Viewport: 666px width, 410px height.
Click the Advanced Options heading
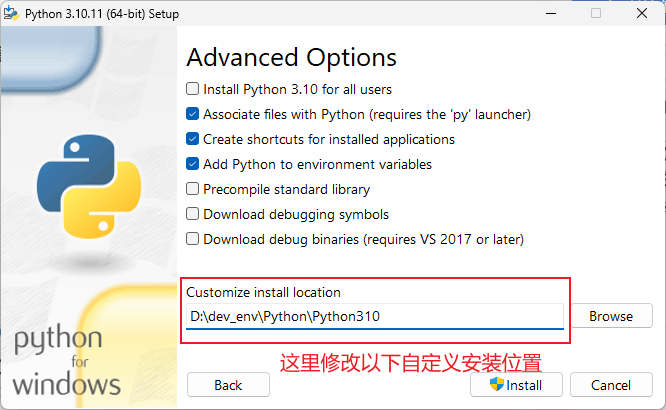(x=291, y=57)
